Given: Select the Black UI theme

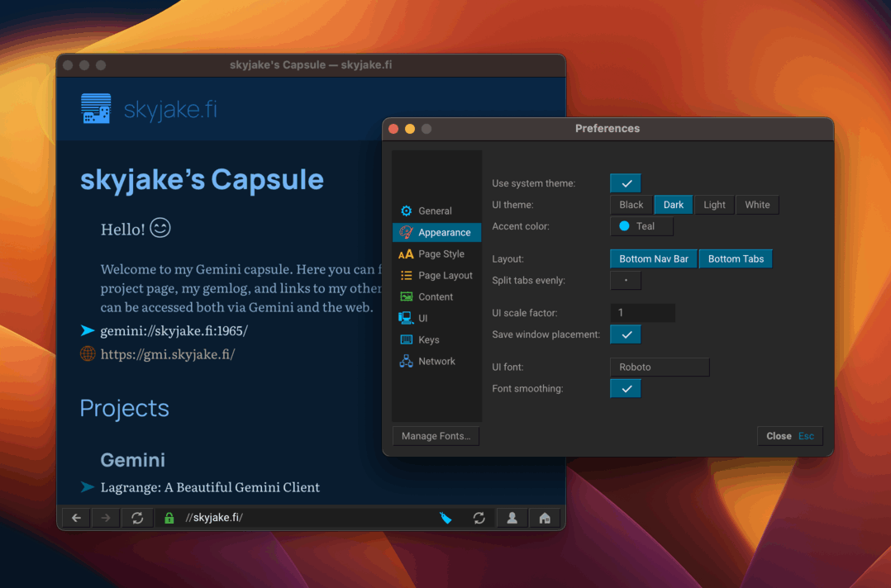Looking at the screenshot, I should pos(631,205).
